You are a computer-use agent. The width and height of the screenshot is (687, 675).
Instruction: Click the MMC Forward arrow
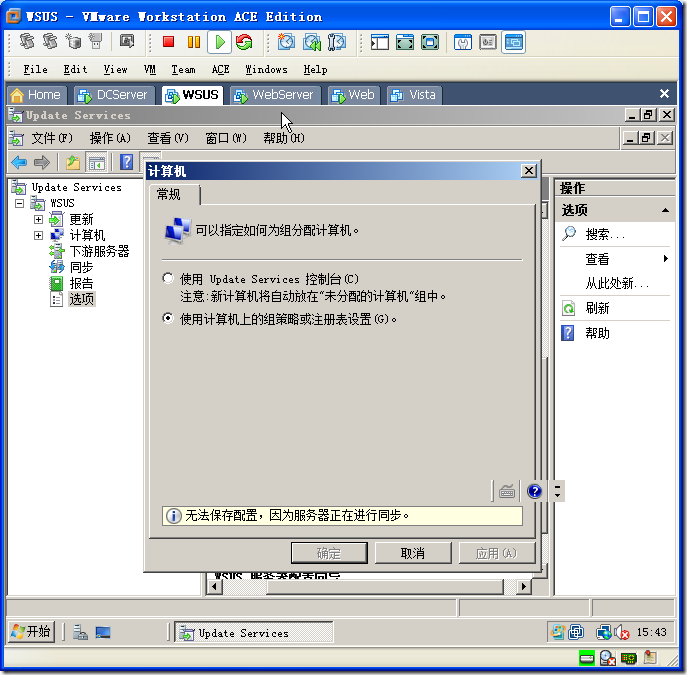click(42, 163)
